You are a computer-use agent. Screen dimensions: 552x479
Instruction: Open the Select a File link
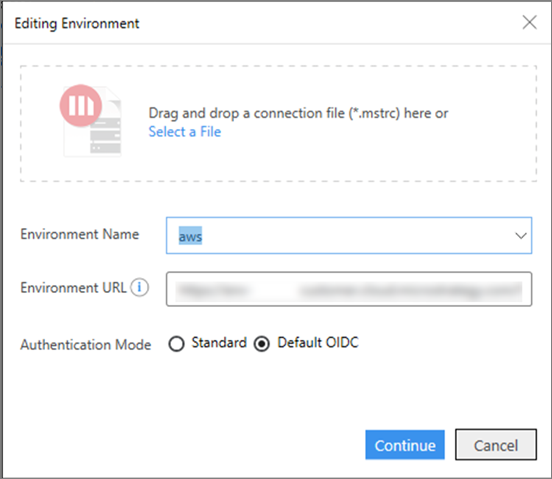point(185,132)
